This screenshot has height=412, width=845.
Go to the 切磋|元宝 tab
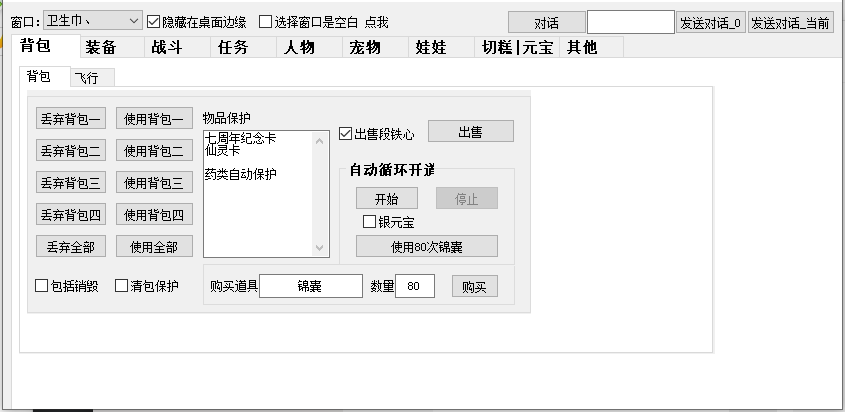[x=517, y=47]
